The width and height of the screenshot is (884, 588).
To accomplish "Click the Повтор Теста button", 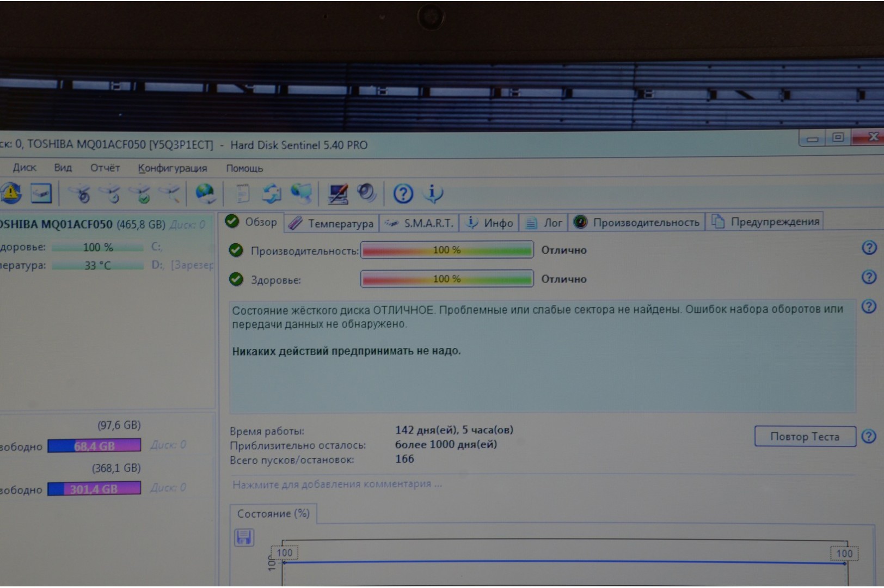I will point(805,437).
